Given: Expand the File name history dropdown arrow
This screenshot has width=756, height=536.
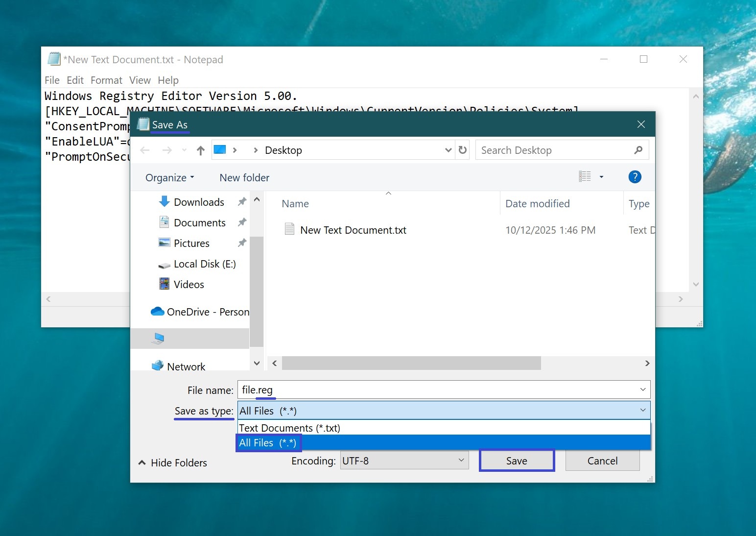Looking at the screenshot, I should tap(642, 390).
